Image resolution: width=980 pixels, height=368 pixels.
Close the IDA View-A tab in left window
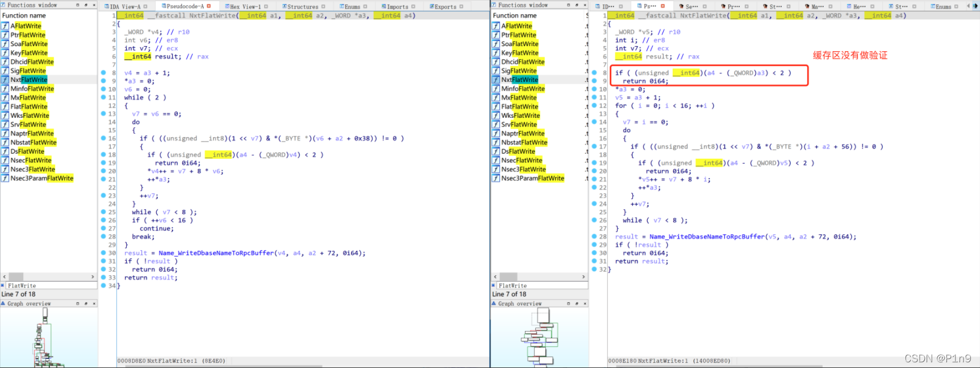coord(145,7)
